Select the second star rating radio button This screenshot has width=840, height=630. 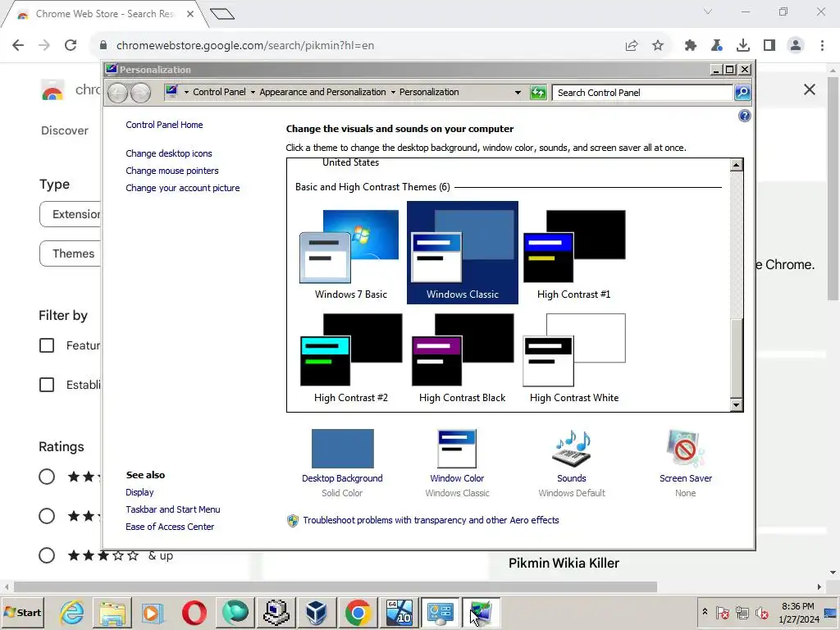coord(47,516)
